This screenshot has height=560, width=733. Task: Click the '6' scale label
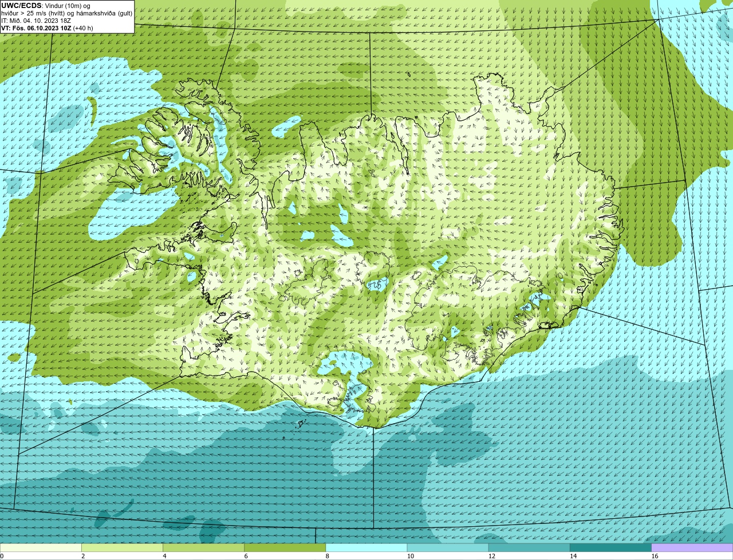246,556
